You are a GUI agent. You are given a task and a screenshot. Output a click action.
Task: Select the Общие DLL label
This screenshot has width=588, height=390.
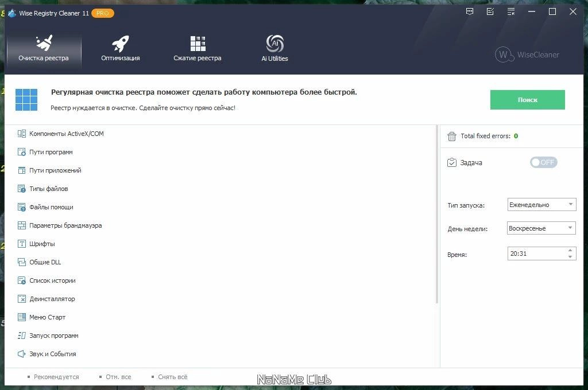(45, 262)
